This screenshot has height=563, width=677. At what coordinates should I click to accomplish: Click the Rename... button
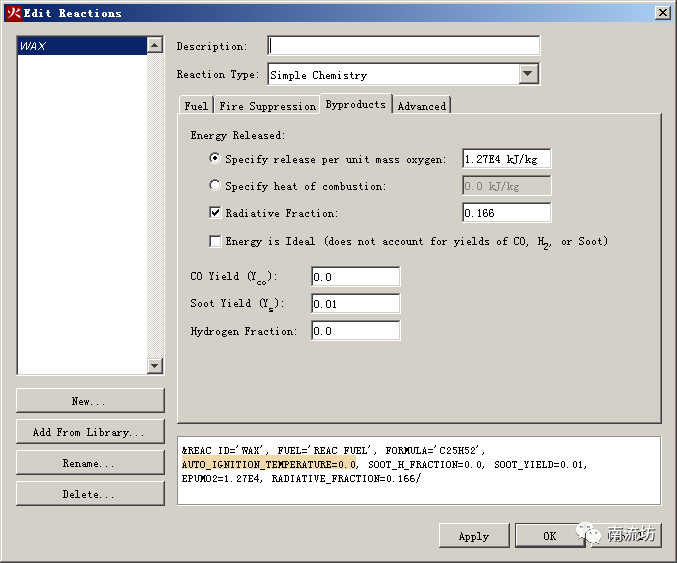click(90, 464)
